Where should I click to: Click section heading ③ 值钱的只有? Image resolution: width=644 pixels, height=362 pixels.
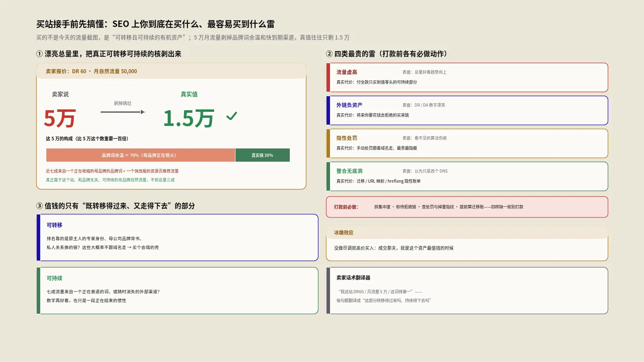pyautogui.click(x=116, y=206)
